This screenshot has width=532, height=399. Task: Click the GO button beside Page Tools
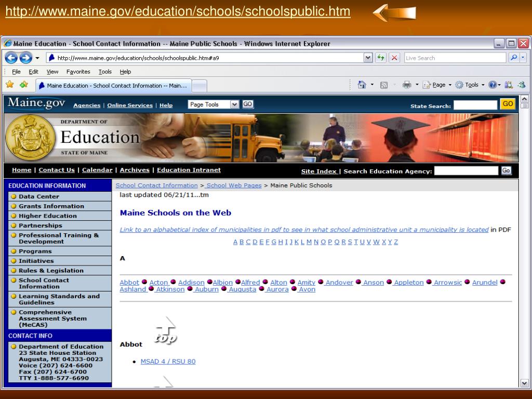(x=247, y=104)
